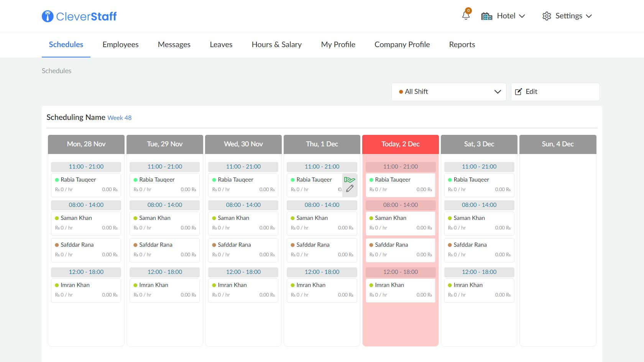644x362 pixels.
Task: Select Monday's Safddar Rana shift card
Action: coord(86,250)
